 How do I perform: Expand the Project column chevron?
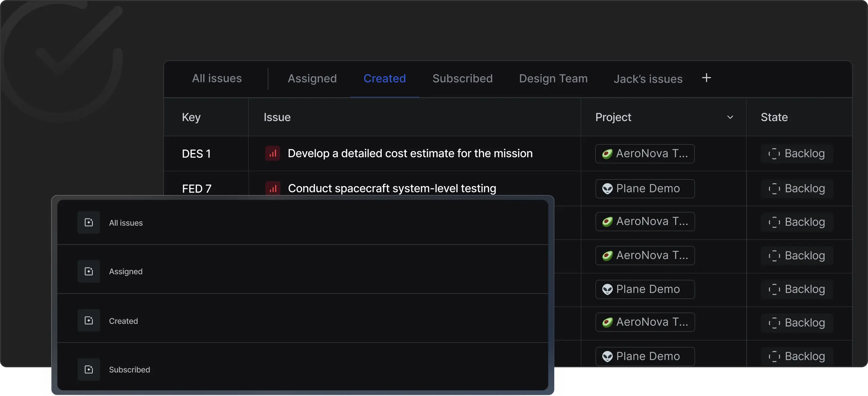730,117
